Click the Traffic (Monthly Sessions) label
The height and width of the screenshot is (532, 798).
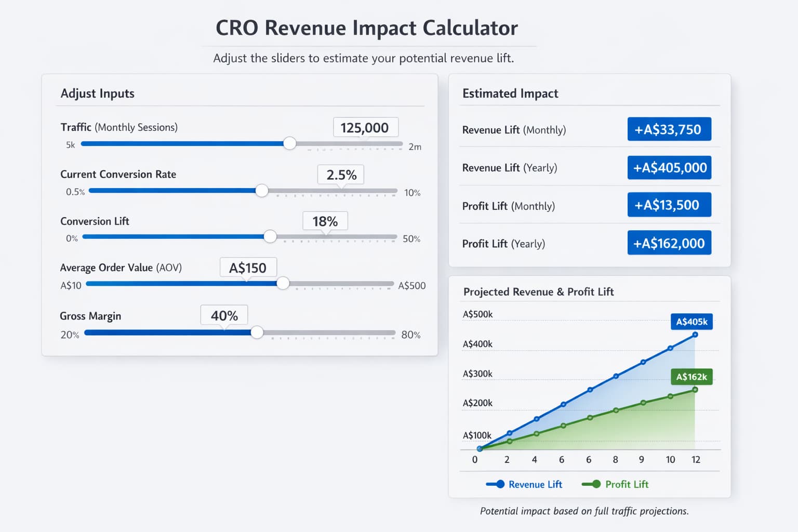(119, 127)
